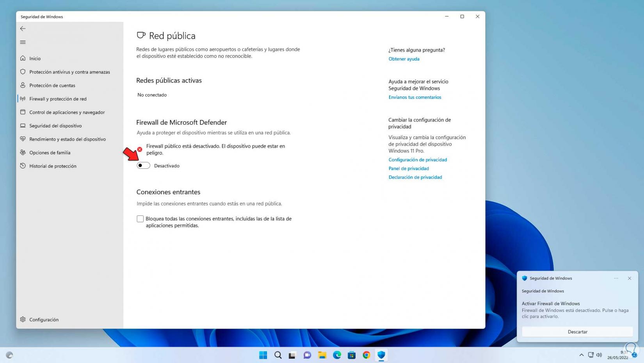Screen dimensions: 644x363
Task: Open Declaración de privacidad link
Action: click(x=415, y=177)
